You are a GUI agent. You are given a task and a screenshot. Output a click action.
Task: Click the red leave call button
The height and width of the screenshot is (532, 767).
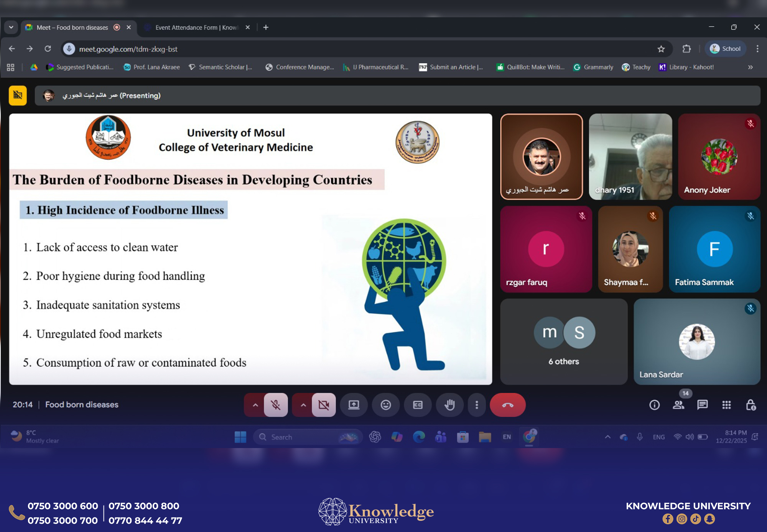coord(507,405)
